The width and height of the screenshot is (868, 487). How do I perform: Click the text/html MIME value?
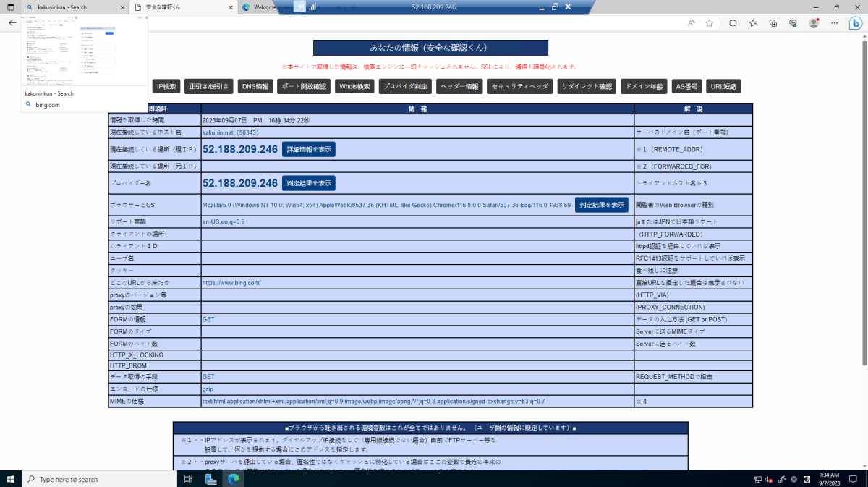374,401
